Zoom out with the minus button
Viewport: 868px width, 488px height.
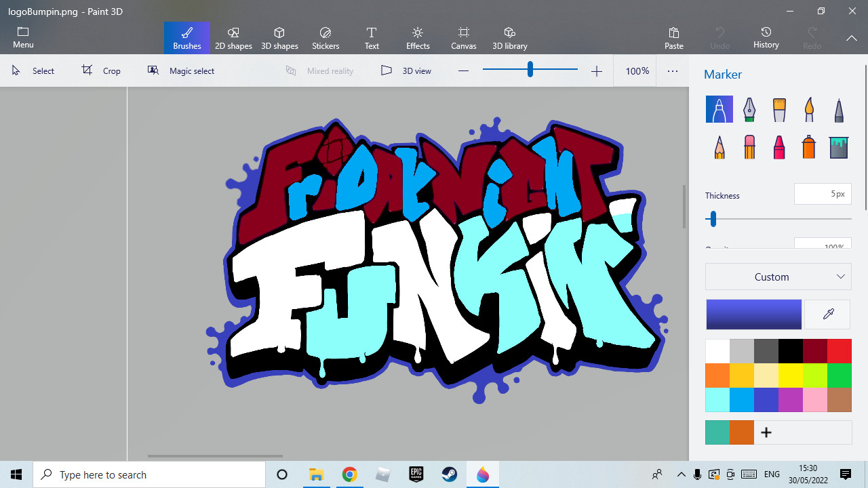click(x=463, y=70)
